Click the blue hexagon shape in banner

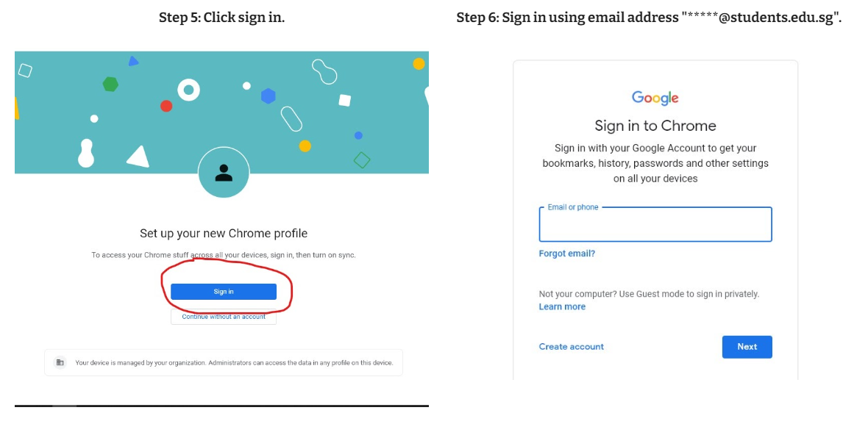pyautogui.click(x=268, y=96)
